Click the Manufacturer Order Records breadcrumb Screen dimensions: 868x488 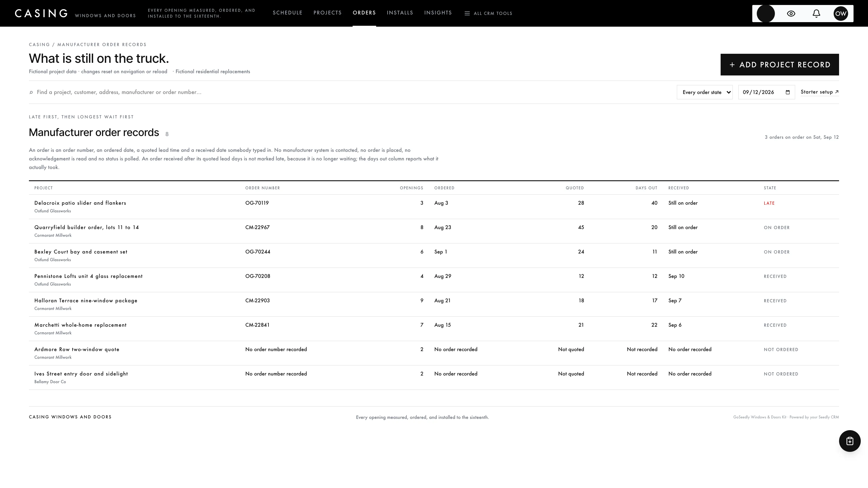click(x=102, y=45)
